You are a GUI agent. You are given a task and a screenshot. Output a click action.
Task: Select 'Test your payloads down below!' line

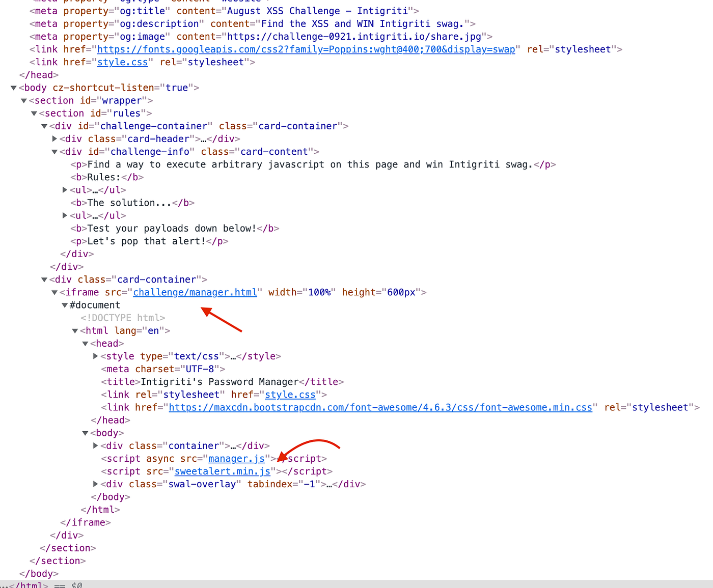175,229
